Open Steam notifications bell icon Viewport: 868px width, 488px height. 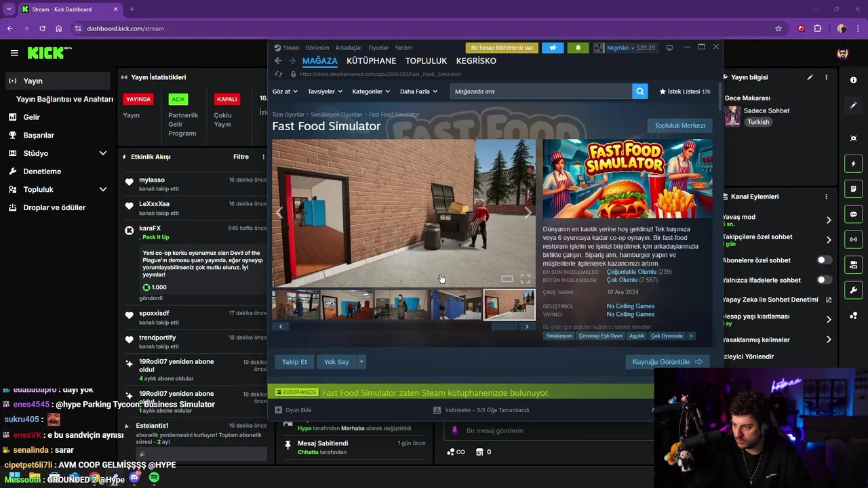[578, 48]
